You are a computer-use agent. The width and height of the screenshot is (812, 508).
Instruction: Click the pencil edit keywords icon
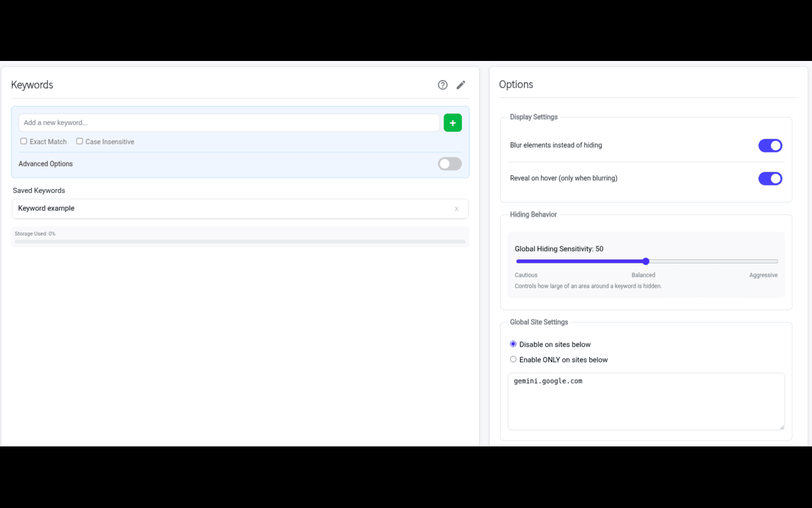pyautogui.click(x=461, y=85)
